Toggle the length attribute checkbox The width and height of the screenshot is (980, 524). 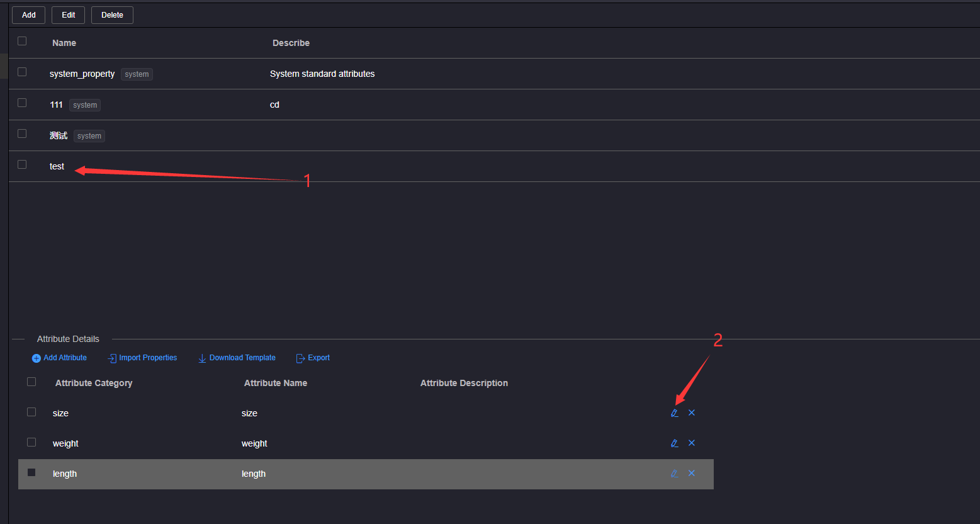[x=31, y=472]
